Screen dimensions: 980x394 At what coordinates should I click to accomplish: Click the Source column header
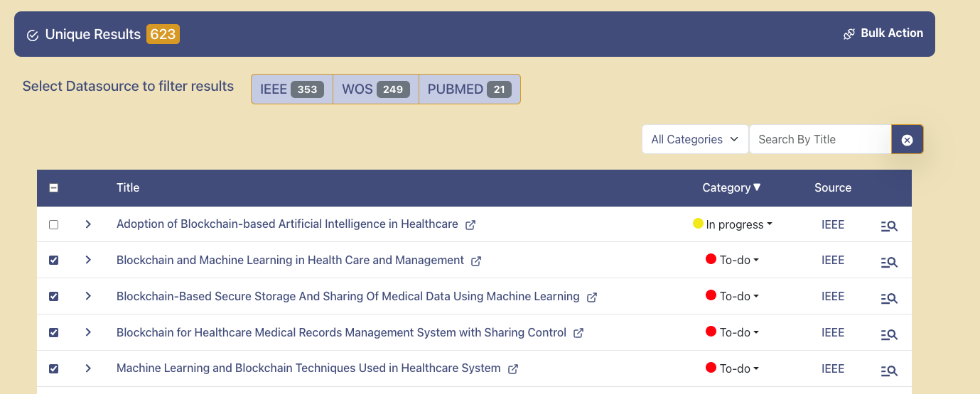(833, 188)
